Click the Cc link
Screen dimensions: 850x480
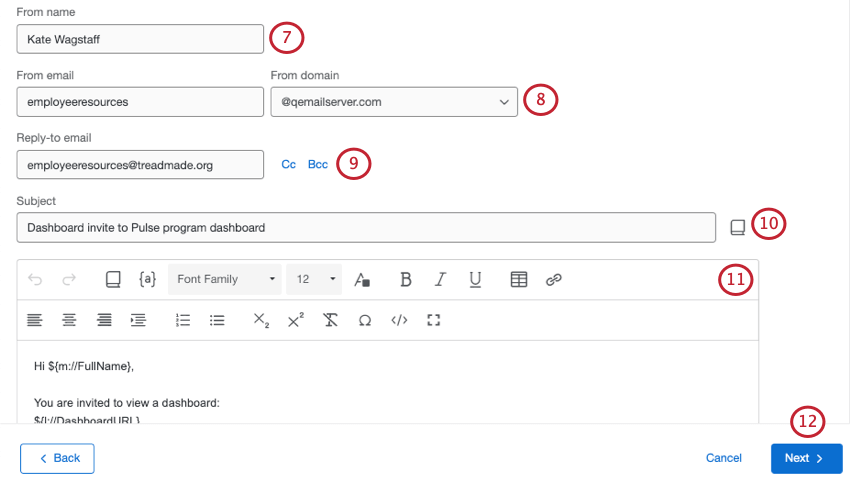[288, 164]
